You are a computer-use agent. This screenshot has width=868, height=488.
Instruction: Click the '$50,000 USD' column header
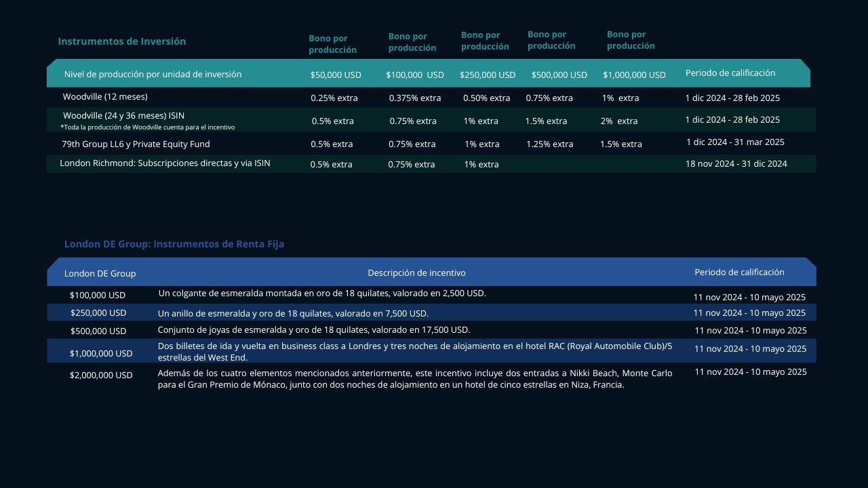pos(336,75)
